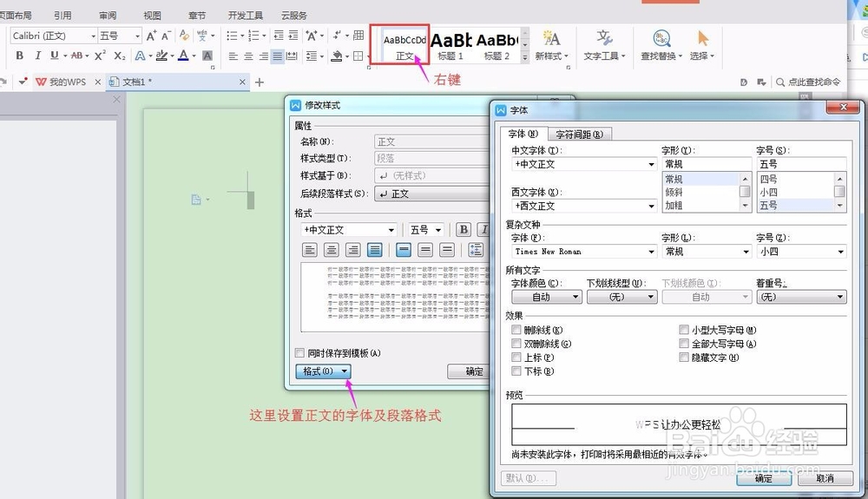Enable 全部大写字母 all caps checkbox
This screenshot has width=868, height=499.
[684, 344]
